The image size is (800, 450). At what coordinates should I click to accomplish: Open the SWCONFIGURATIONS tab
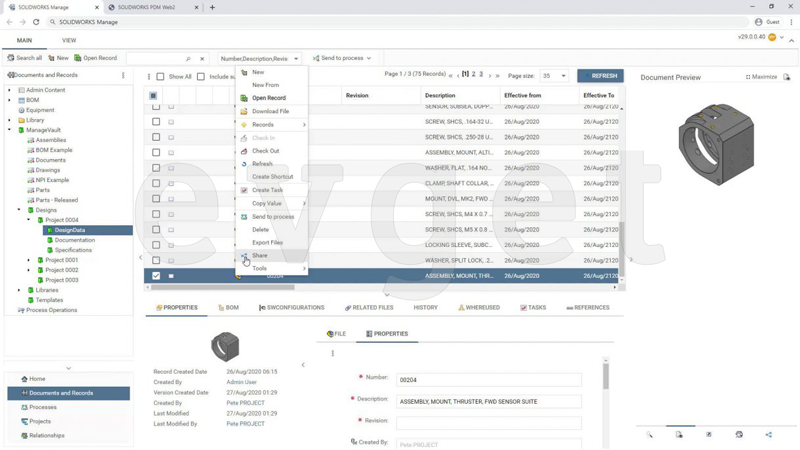pyautogui.click(x=291, y=308)
